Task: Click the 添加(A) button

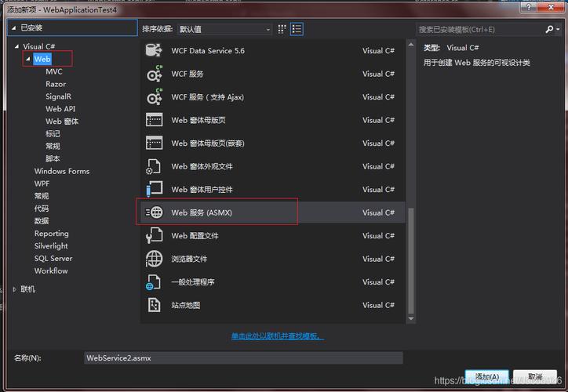Action: (x=487, y=377)
